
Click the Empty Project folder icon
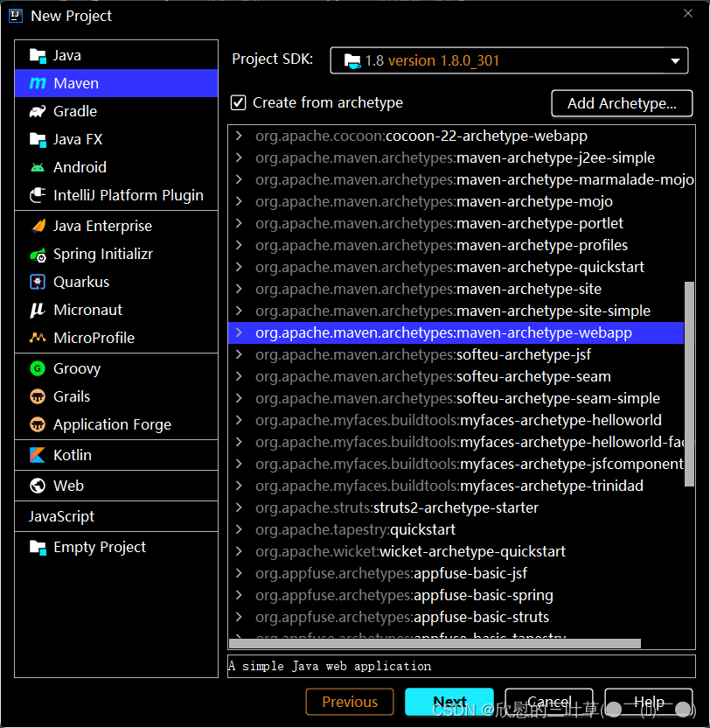(x=38, y=548)
